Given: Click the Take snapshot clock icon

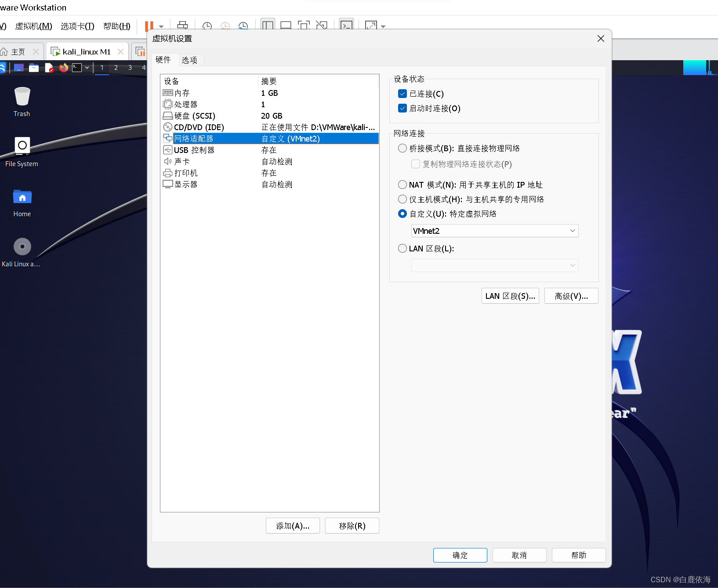Looking at the screenshot, I should [x=207, y=26].
